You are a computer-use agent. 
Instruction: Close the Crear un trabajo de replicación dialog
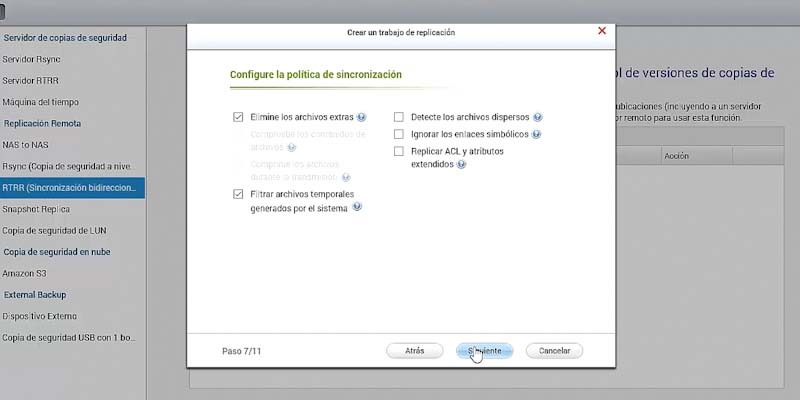(602, 31)
